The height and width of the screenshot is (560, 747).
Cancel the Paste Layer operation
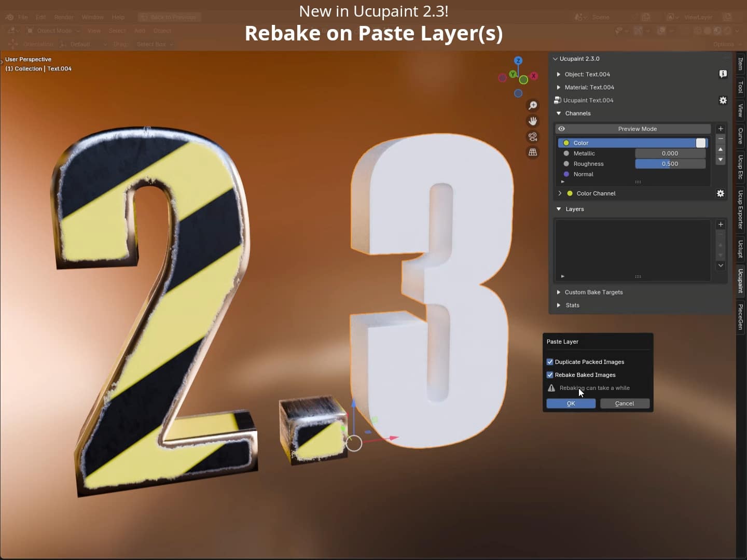(x=625, y=403)
